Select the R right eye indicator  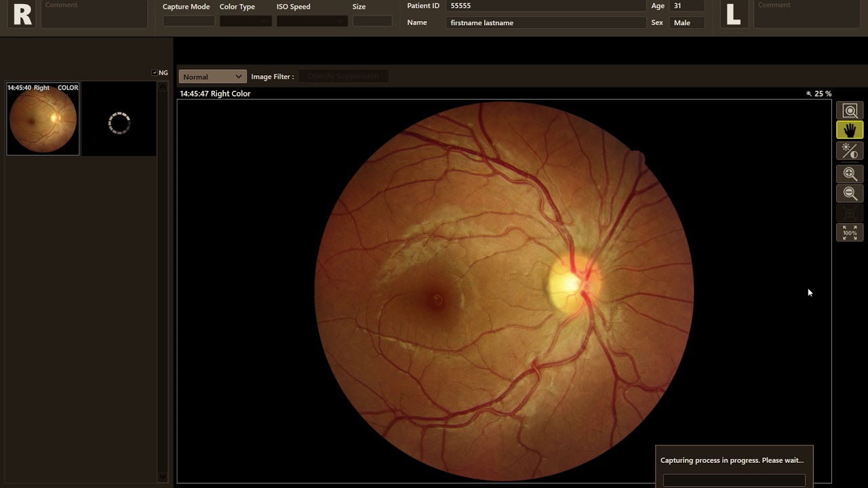tap(22, 15)
